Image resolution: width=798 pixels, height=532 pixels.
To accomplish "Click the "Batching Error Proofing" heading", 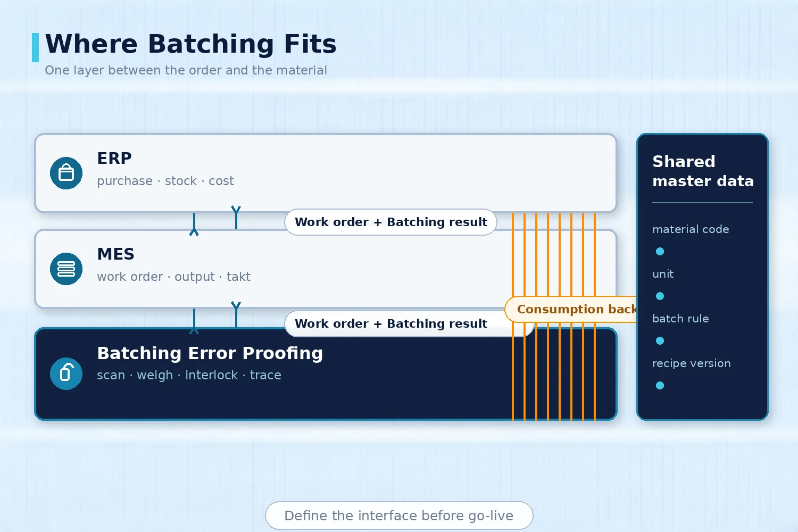I will (210, 353).
